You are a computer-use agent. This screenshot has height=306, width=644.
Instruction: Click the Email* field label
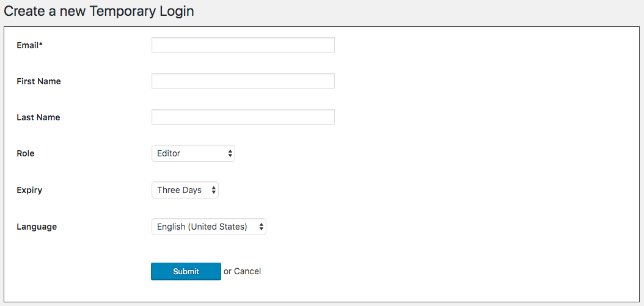pyautogui.click(x=28, y=45)
